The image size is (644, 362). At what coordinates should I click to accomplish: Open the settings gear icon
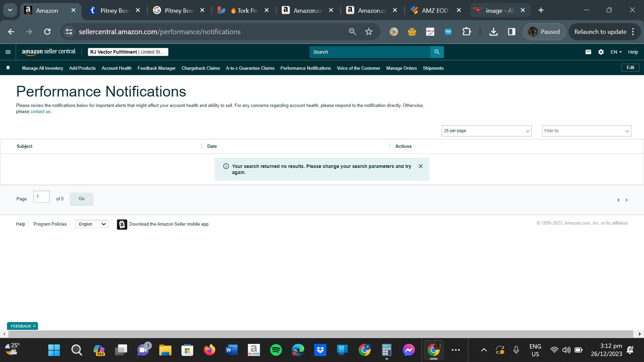[601, 52]
